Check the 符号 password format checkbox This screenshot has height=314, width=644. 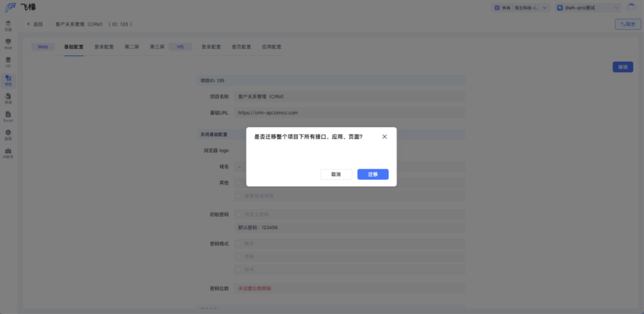click(x=238, y=269)
